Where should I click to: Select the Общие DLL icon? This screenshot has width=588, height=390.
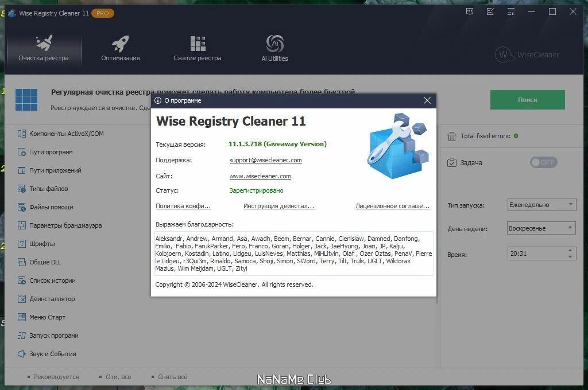click(22, 262)
